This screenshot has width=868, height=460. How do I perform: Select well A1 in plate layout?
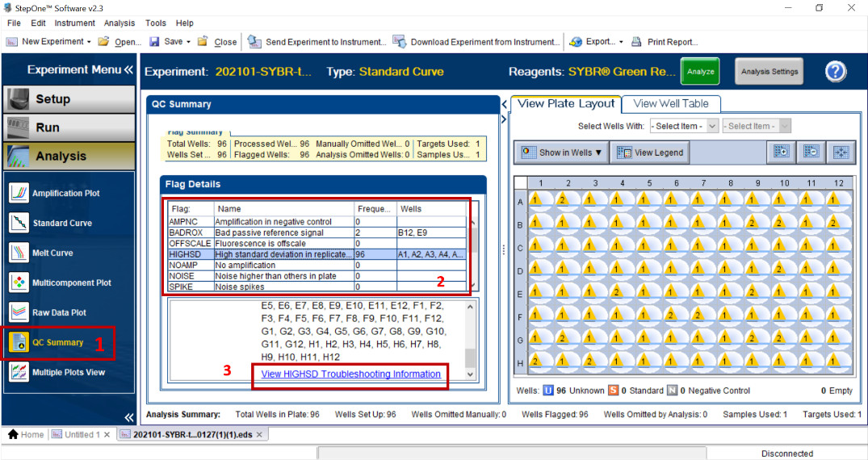[x=541, y=200]
